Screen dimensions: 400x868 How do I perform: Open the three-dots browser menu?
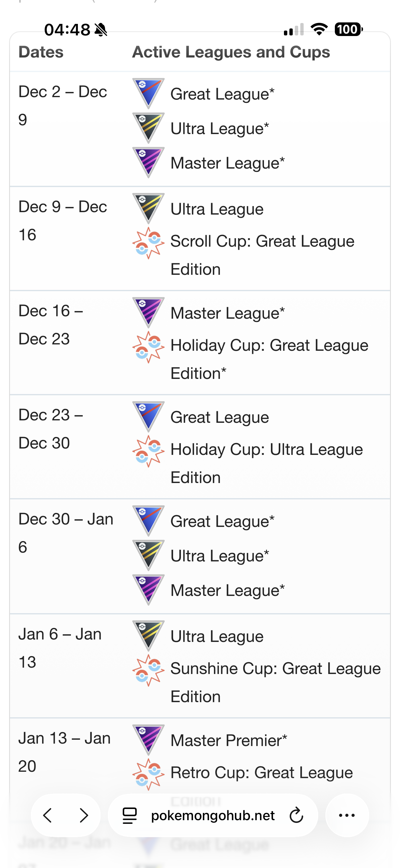[x=347, y=815]
